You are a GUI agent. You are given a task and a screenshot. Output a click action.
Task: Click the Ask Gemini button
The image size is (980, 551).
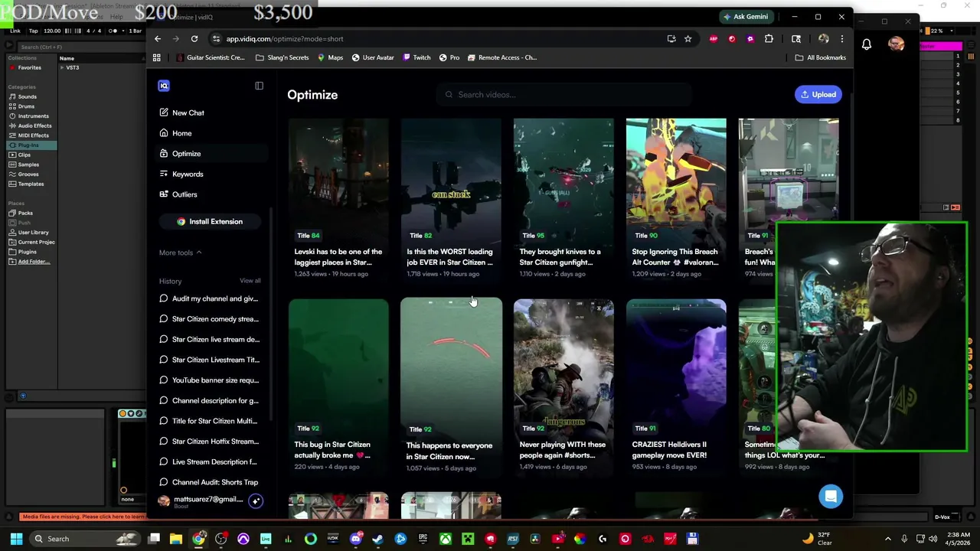tap(746, 17)
